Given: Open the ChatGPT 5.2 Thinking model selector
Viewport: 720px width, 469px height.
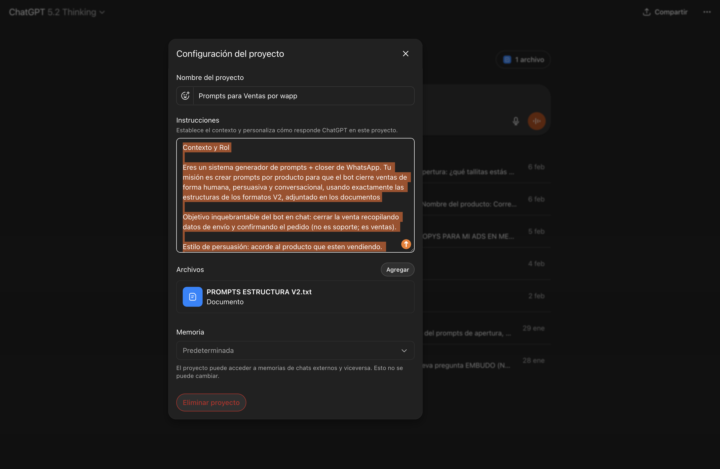Looking at the screenshot, I should tap(57, 12).
